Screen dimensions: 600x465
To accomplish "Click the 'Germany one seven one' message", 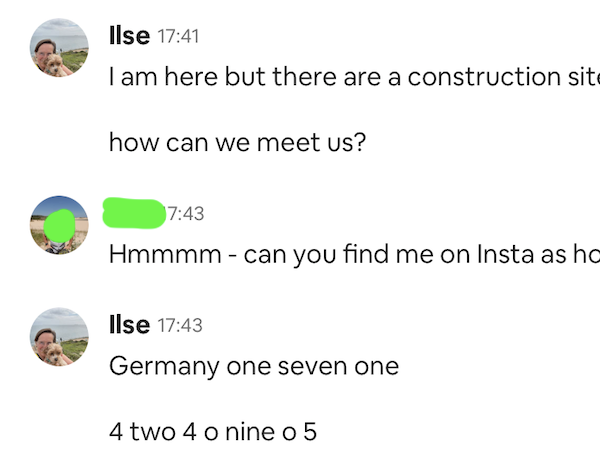I will point(254,366).
